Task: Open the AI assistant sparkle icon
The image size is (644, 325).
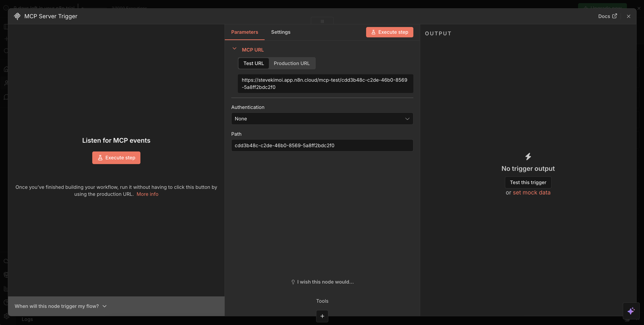Action: coord(631,311)
